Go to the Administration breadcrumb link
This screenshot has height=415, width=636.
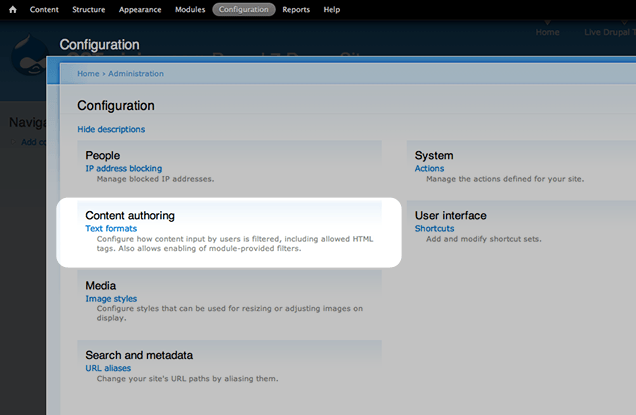point(136,73)
